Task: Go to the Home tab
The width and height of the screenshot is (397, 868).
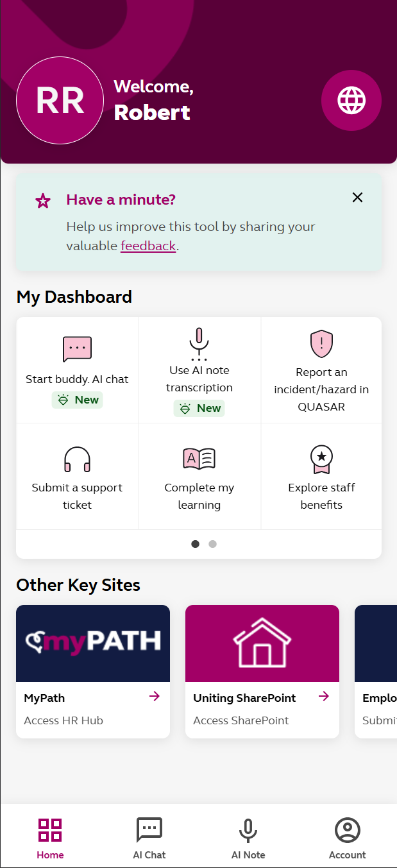Action: [50, 837]
